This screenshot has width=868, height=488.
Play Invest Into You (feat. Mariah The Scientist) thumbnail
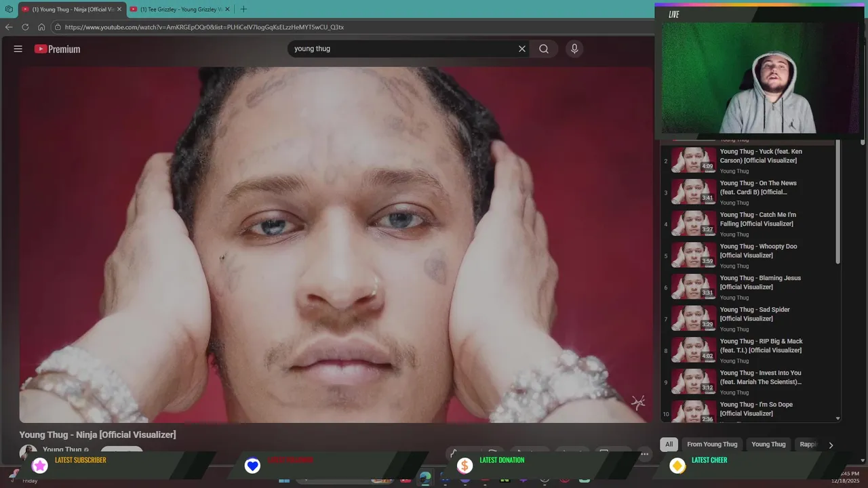point(694,382)
